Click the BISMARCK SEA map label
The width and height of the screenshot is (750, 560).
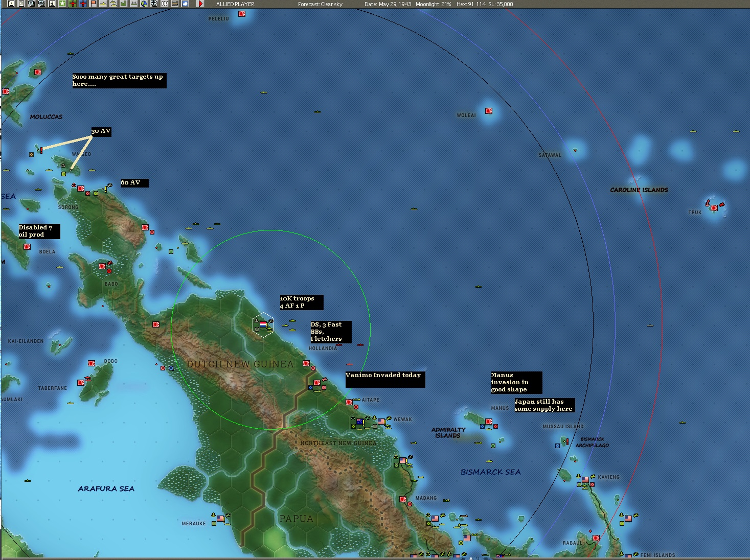[491, 472]
